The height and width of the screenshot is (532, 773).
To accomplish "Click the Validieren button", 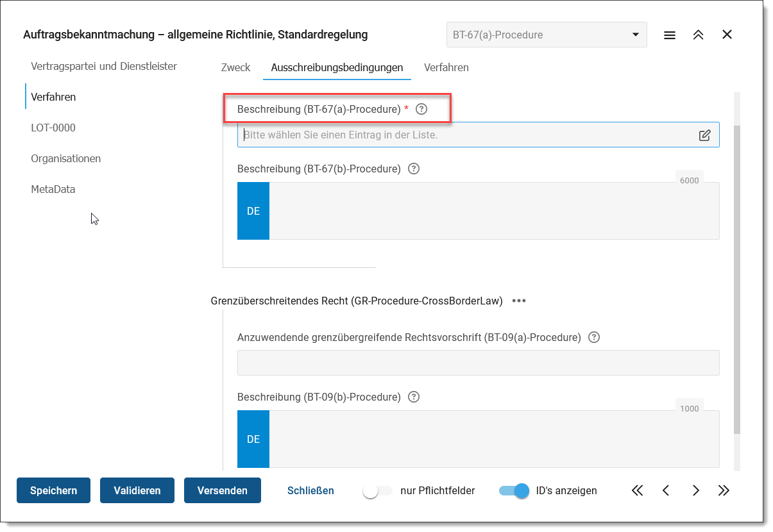I will [x=137, y=490].
